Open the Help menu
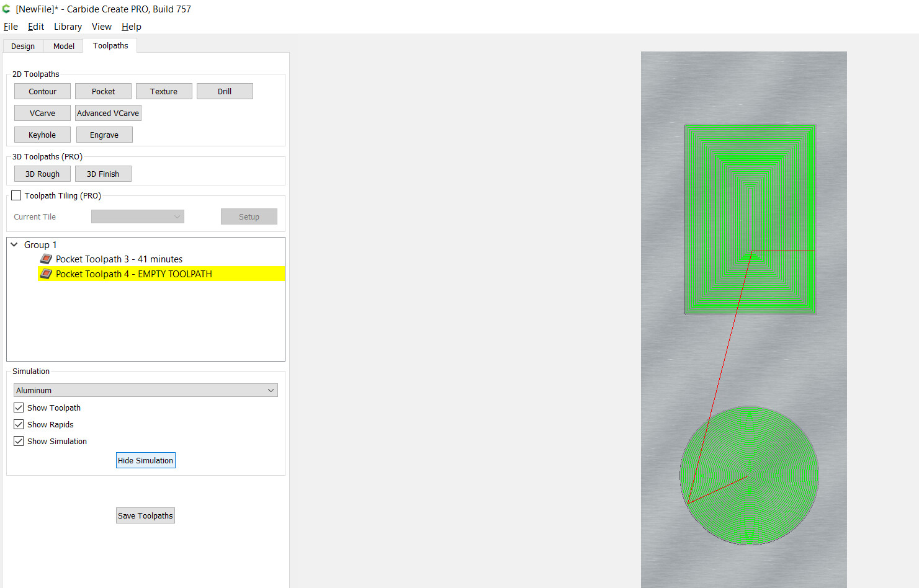Image resolution: width=919 pixels, height=588 pixels. [x=132, y=27]
